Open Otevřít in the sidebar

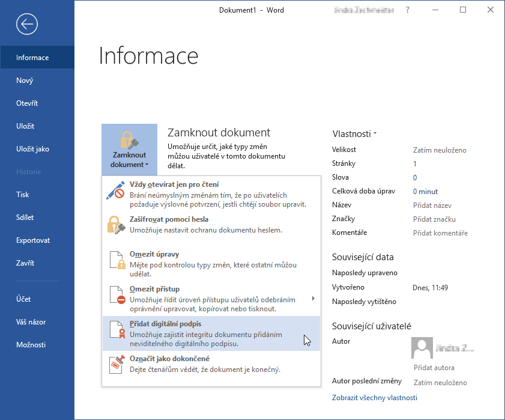(37, 103)
